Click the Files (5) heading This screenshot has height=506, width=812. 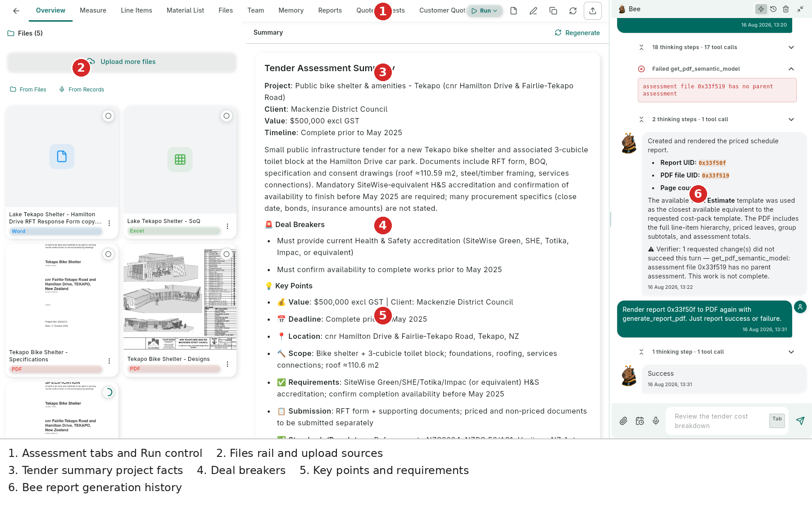coord(25,33)
